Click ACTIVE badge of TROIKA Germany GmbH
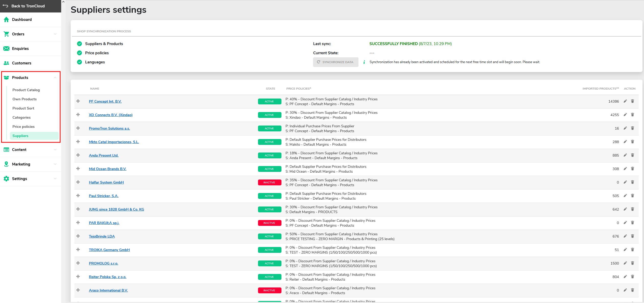644x303 pixels. [x=269, y=250]
